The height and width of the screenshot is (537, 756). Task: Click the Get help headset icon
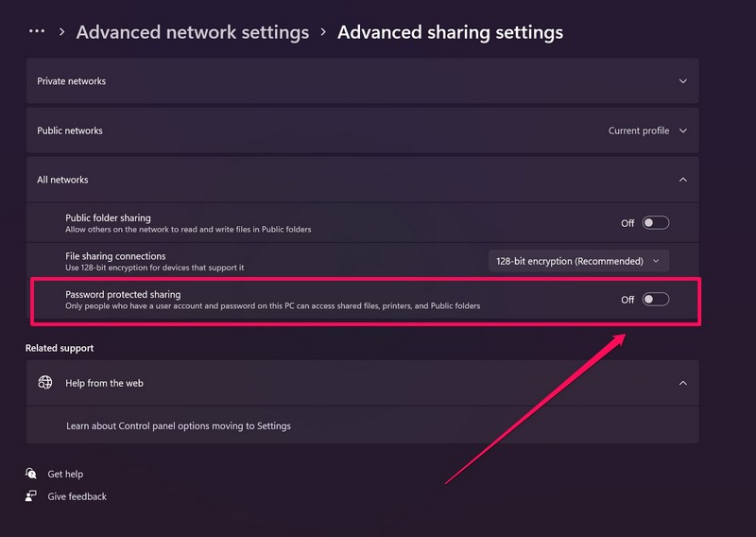point(32,474)
